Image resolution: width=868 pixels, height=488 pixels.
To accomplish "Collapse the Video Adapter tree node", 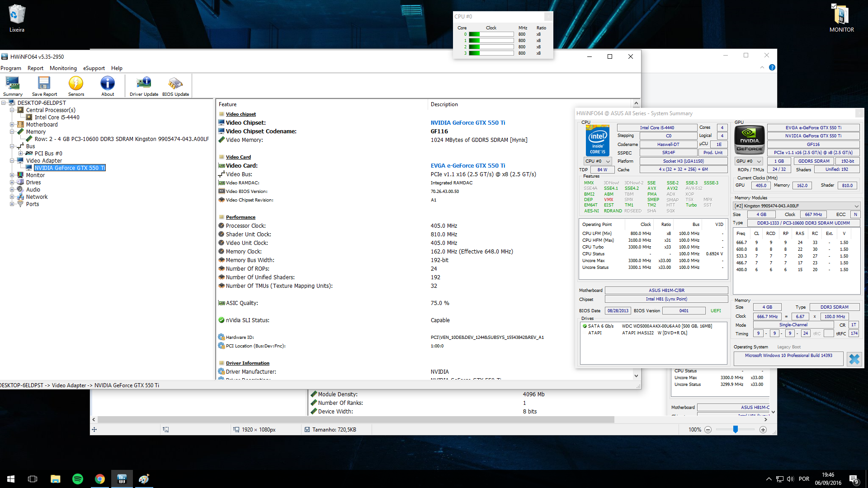I will click(12, 161).
